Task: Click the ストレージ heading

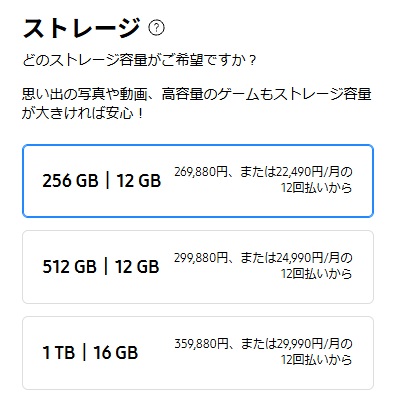Action: (81, 28)
